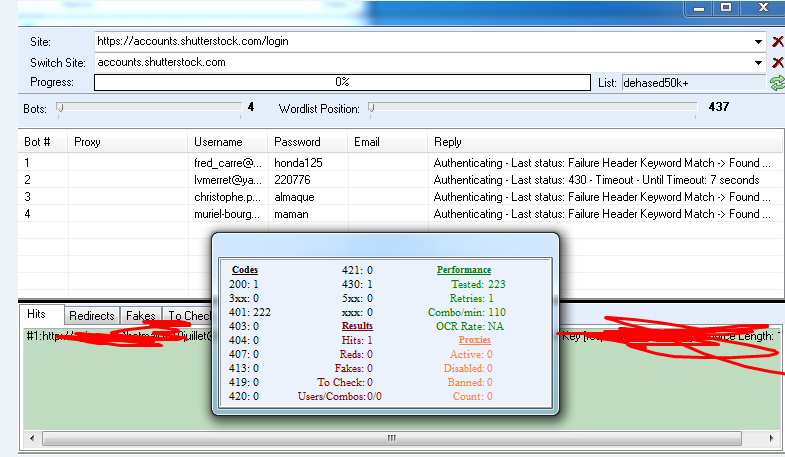Click the green refresh icon next to List

[x=777, y=83]
